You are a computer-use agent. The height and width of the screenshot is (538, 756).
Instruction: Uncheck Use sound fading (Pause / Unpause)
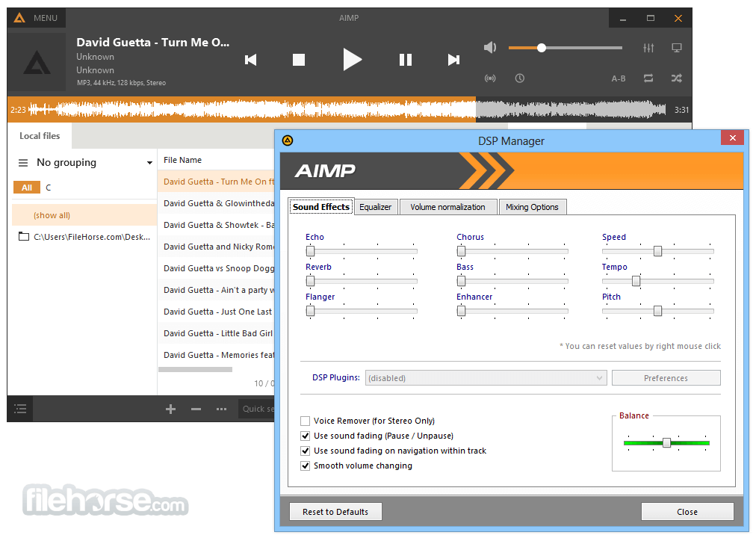306,436
